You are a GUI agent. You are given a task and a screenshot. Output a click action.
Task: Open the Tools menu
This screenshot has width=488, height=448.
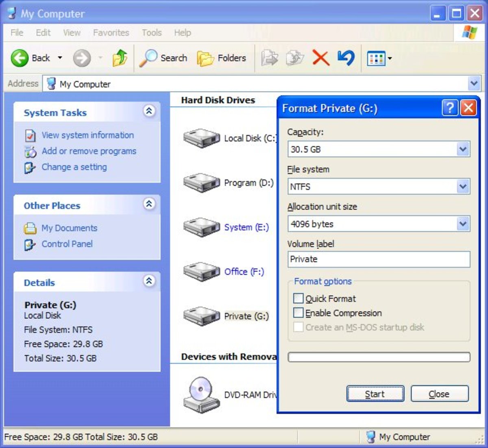point(152,33)
